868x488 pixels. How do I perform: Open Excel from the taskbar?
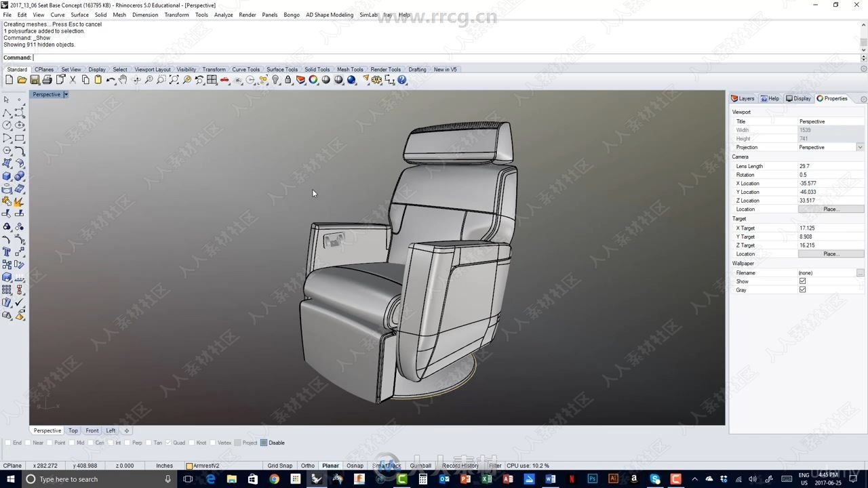(x=487, y=479)
